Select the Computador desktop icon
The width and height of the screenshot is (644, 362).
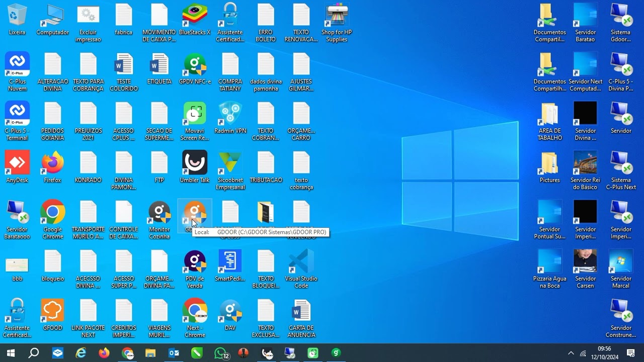[x=52, y=20]
